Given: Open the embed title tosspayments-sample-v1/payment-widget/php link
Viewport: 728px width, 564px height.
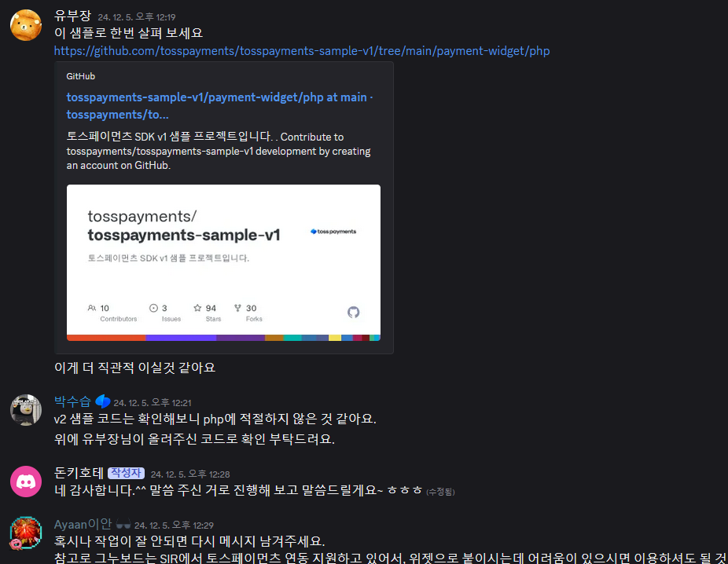Looking at the screenshot, I should (x=219, y=106).
